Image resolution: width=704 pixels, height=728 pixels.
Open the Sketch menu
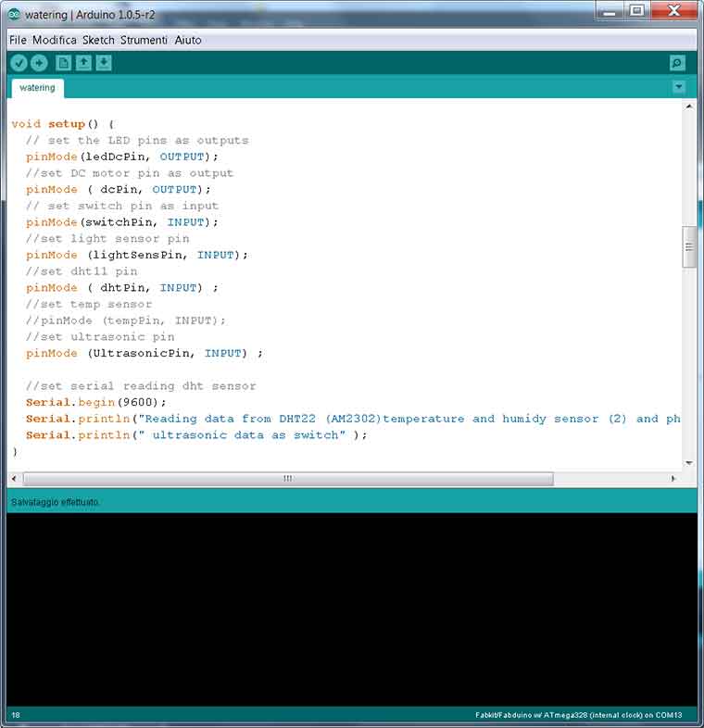[x=98, y=40]
